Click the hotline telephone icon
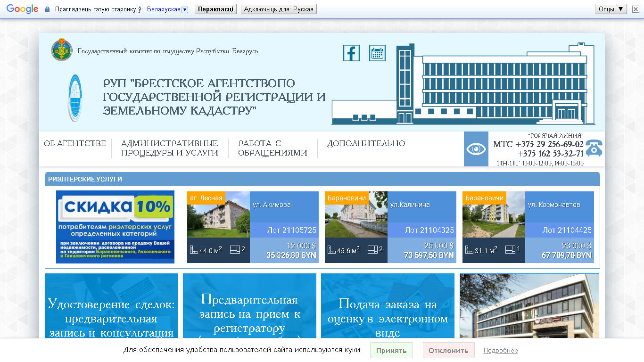 pos(594,148)
